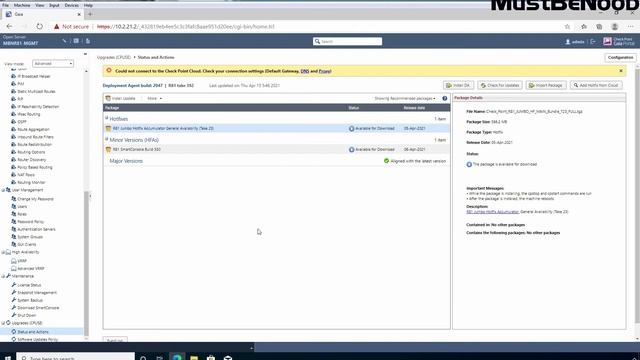Viewport: 640px width, 360px height.
Task: Click the Route Aggregation icon
Action: click(x=13, y=129)
